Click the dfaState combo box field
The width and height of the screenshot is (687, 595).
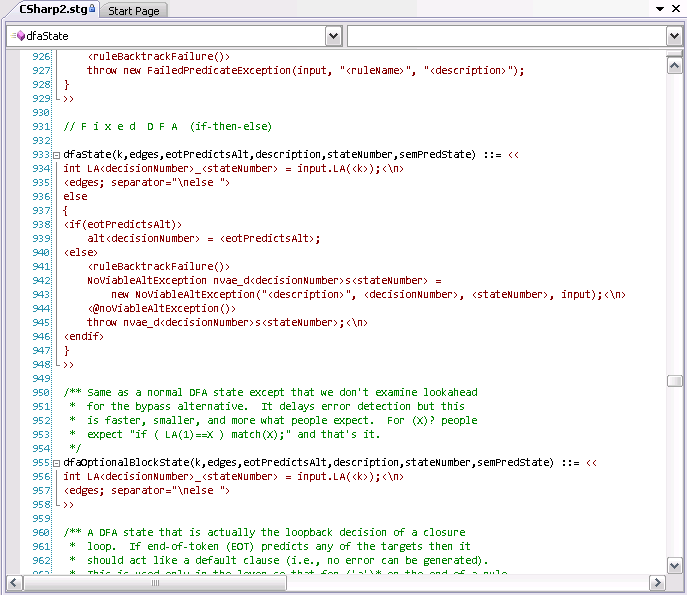click(x=174, y=36)
